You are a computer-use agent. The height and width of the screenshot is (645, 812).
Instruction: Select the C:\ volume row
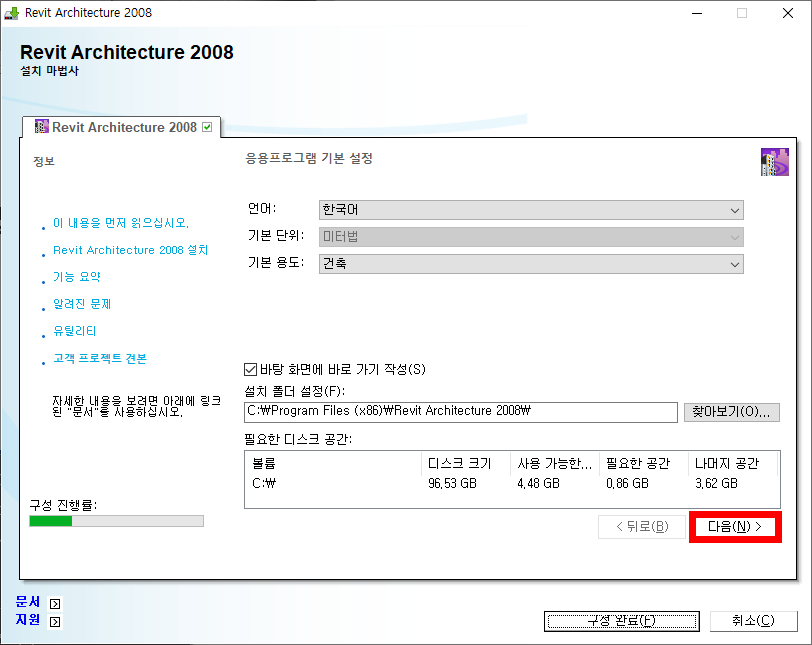(512, 483)
